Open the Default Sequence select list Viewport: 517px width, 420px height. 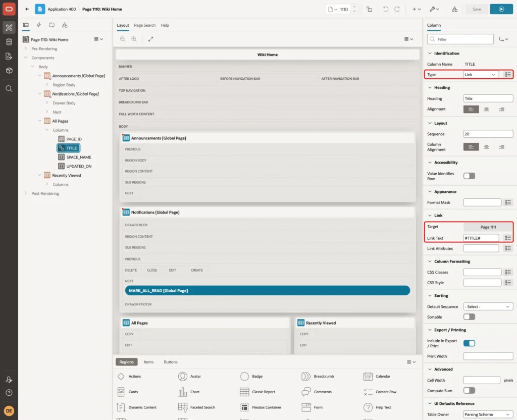(488, 306)
